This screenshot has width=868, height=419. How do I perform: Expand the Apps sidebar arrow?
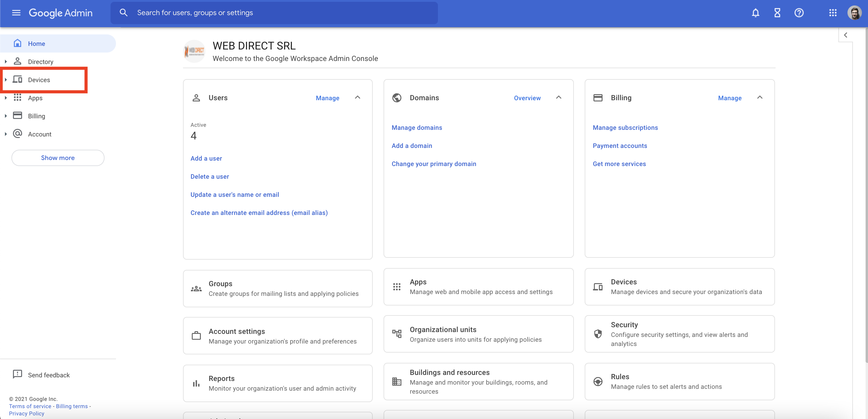tap(6, 98)
